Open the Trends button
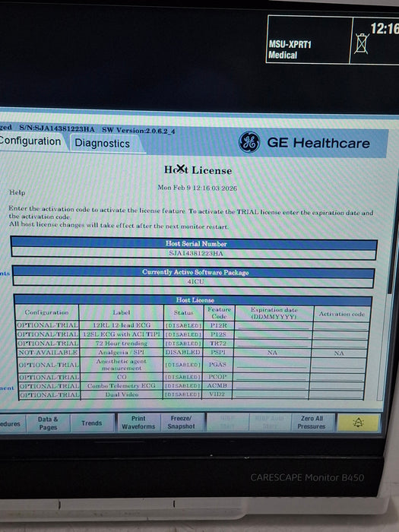The image size is (399, 532). 92,423
